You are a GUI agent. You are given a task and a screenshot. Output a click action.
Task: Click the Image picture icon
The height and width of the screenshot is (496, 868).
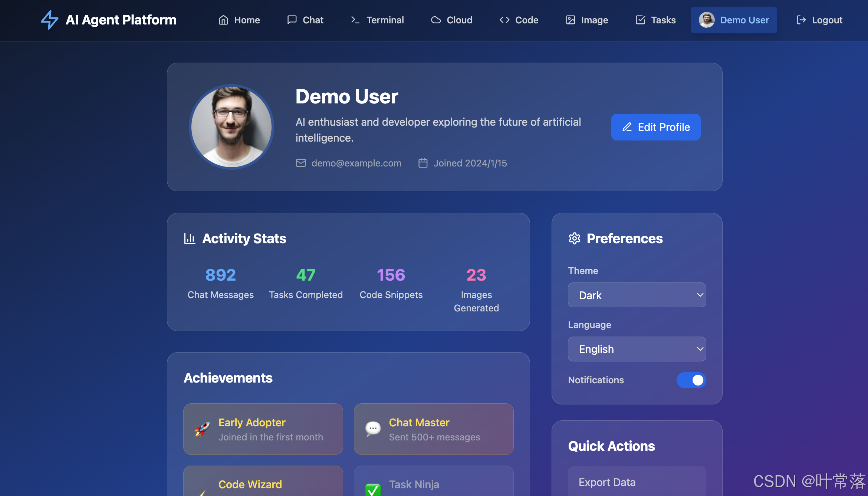point(571,20)
